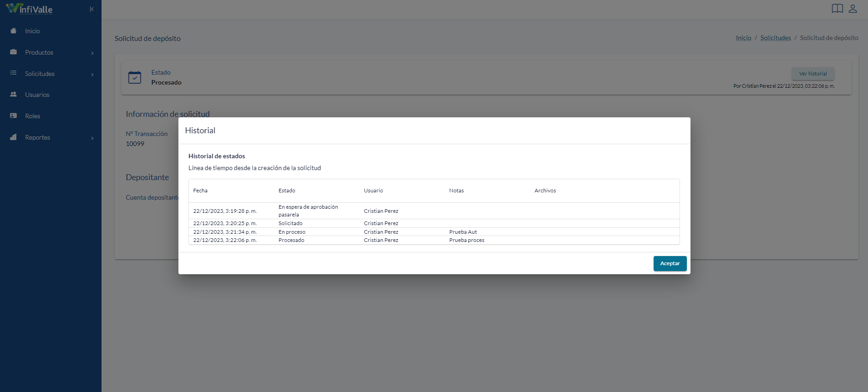Screen dimensions: 868x392
Task: Click the Inicio home icon
Action: (14, 31)
